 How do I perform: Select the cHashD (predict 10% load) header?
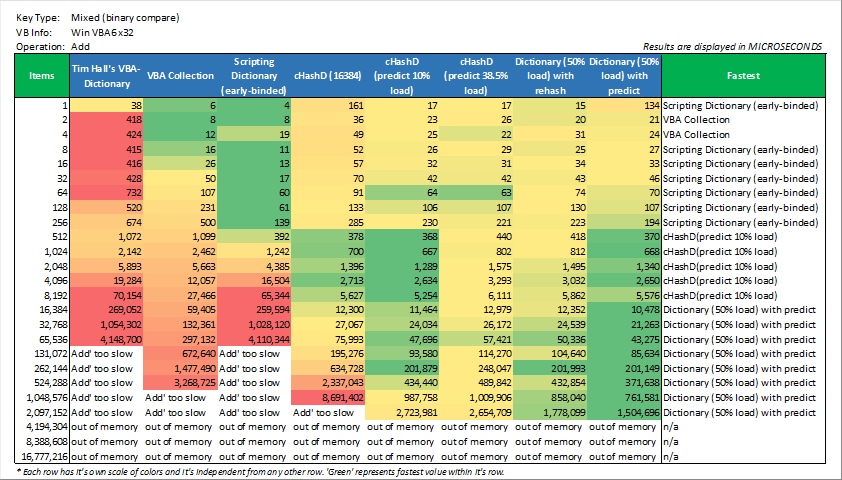[x=401, y=75]
